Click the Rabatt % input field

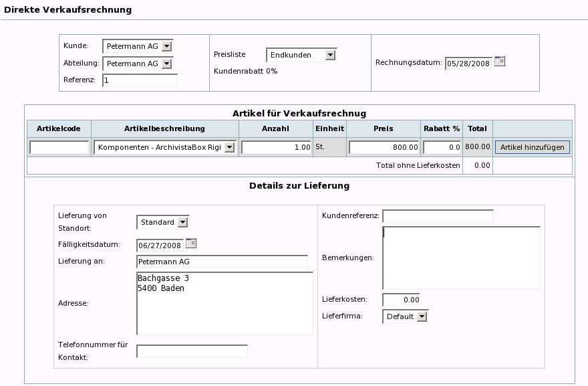[442, 147]
